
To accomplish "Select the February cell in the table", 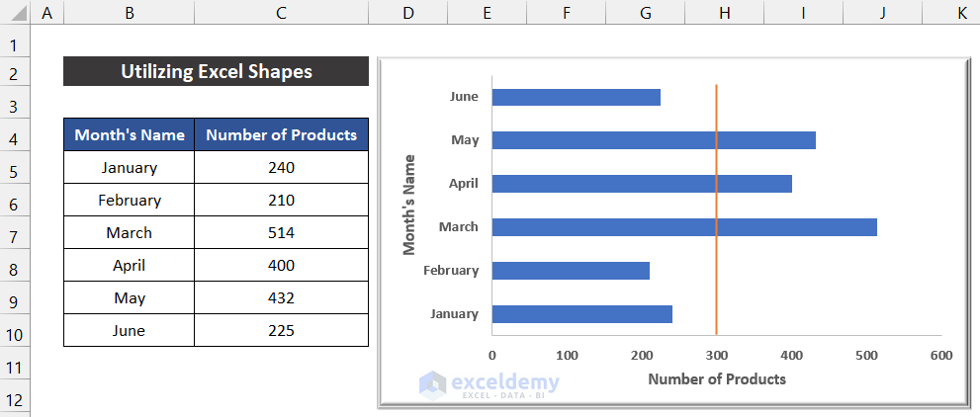I will tap(130, 201).
